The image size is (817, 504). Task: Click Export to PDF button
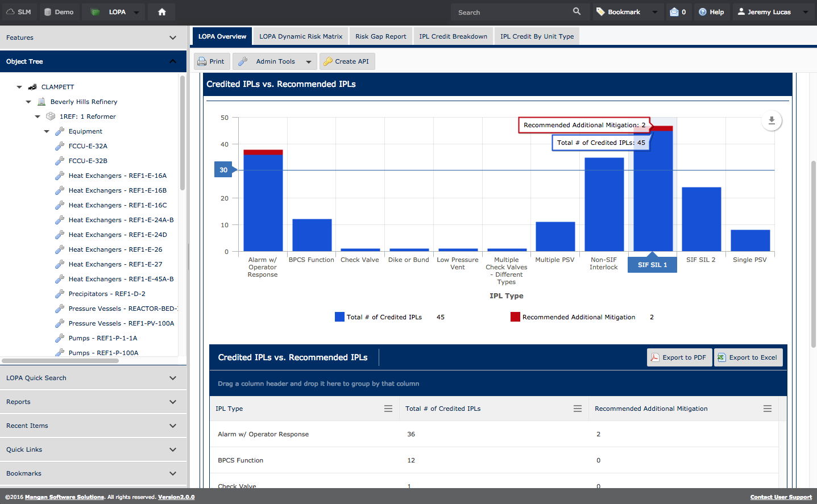[x=679, y=357]
